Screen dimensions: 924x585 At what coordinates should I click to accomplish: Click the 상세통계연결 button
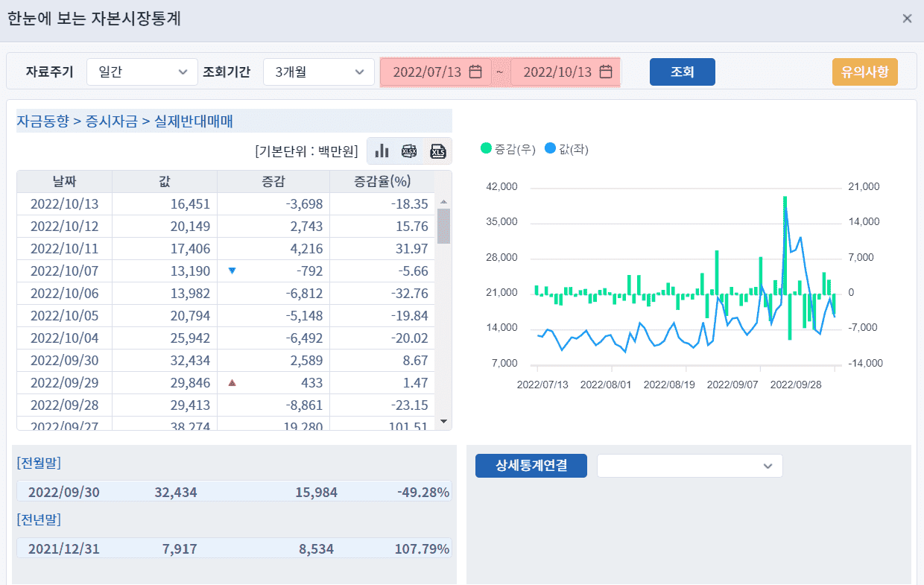click(531, 466)
